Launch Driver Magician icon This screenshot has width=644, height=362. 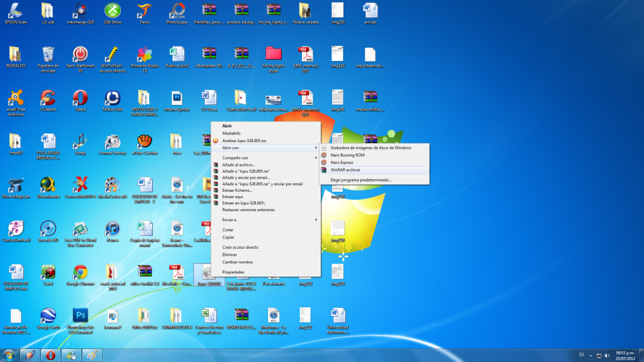(x=16, y=188)
